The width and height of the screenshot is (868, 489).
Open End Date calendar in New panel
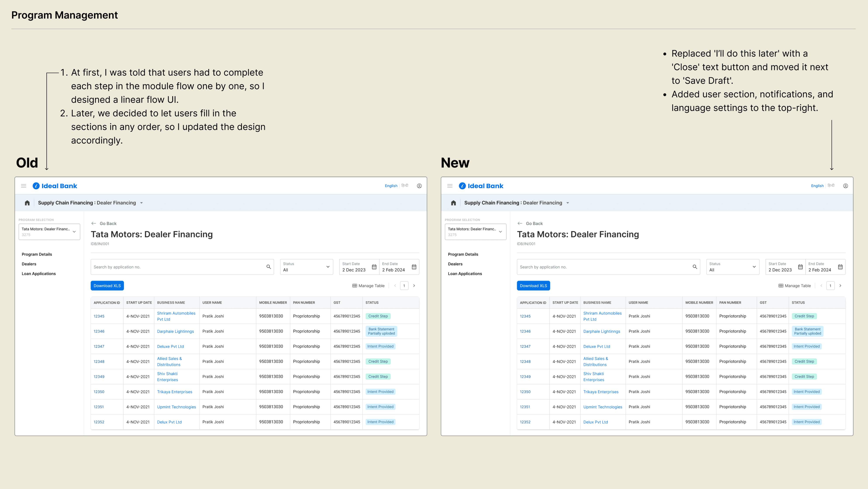[x=840, y=267]
